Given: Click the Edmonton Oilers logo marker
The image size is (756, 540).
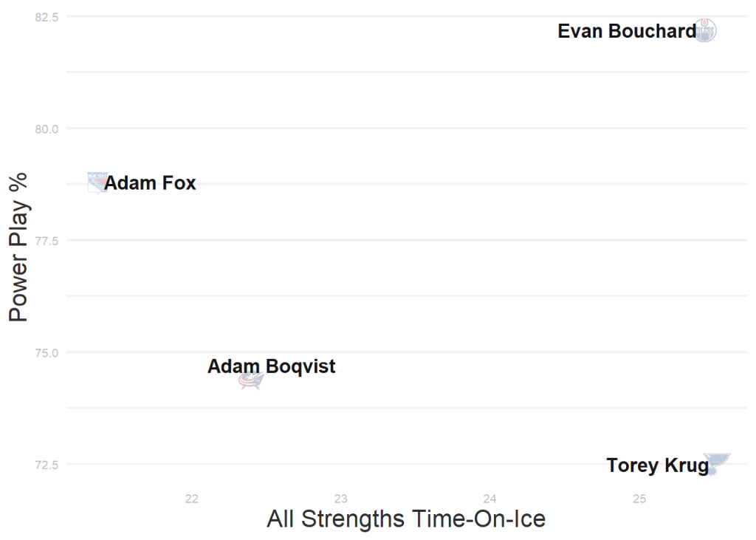Looking at the screenshot, I should 706,30.
